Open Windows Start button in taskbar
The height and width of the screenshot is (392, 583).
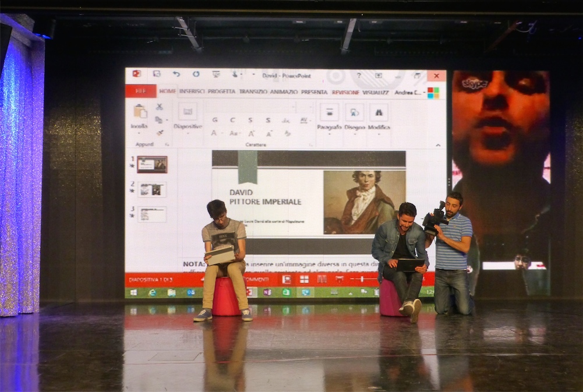133,292
